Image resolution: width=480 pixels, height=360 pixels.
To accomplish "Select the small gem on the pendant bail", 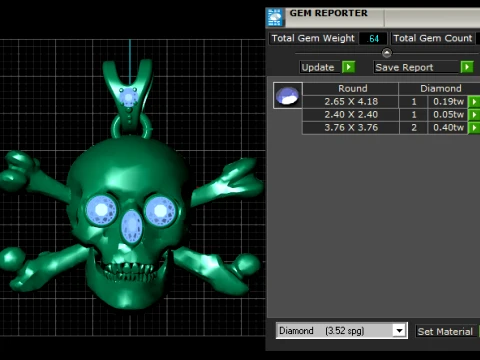I will 128,97.
